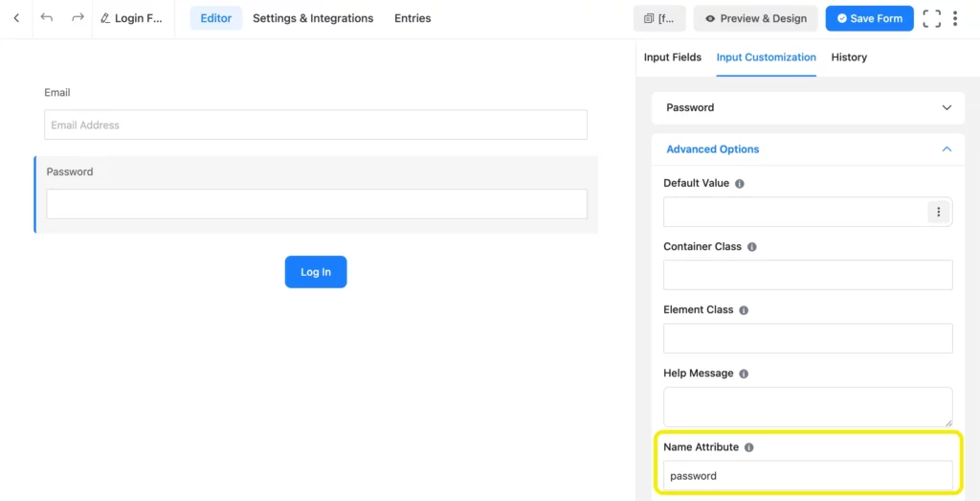Click the Name Attribute input field

808,476
